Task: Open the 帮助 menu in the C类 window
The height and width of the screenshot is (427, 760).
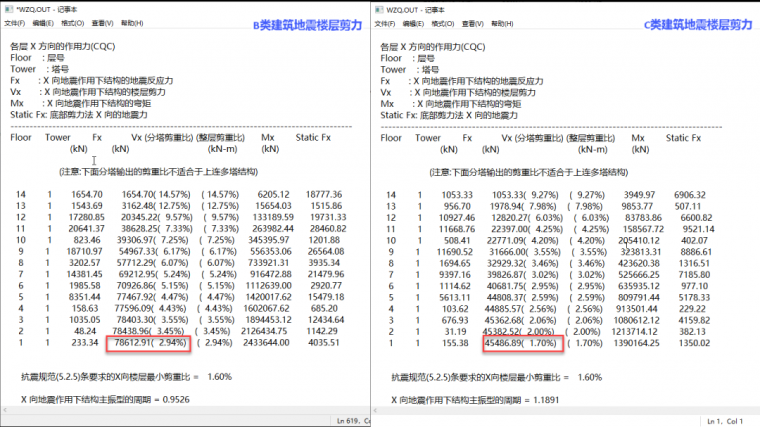Action: point(507,22)
